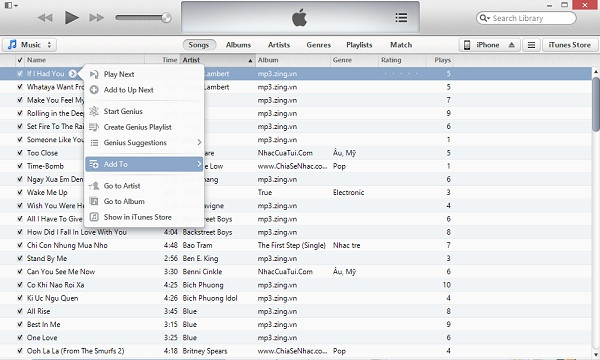Click album The First Step (Single)

tap(292, 245)
